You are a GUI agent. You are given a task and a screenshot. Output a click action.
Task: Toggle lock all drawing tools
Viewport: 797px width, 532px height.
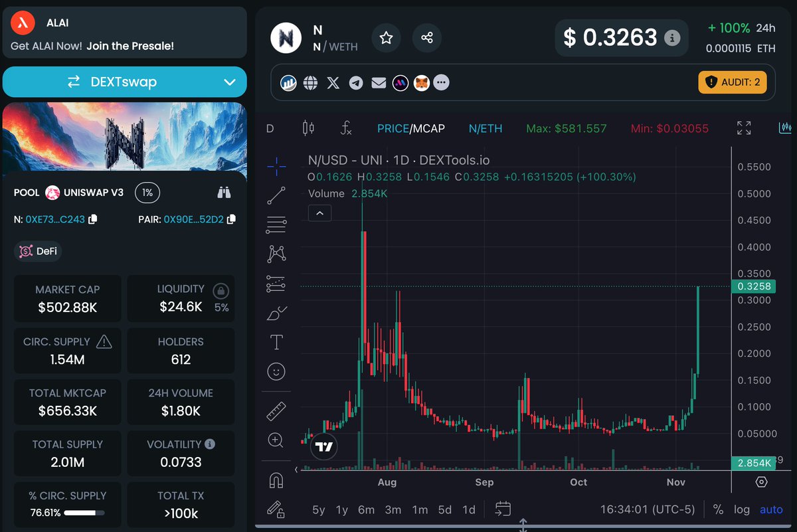pos(276,509)
